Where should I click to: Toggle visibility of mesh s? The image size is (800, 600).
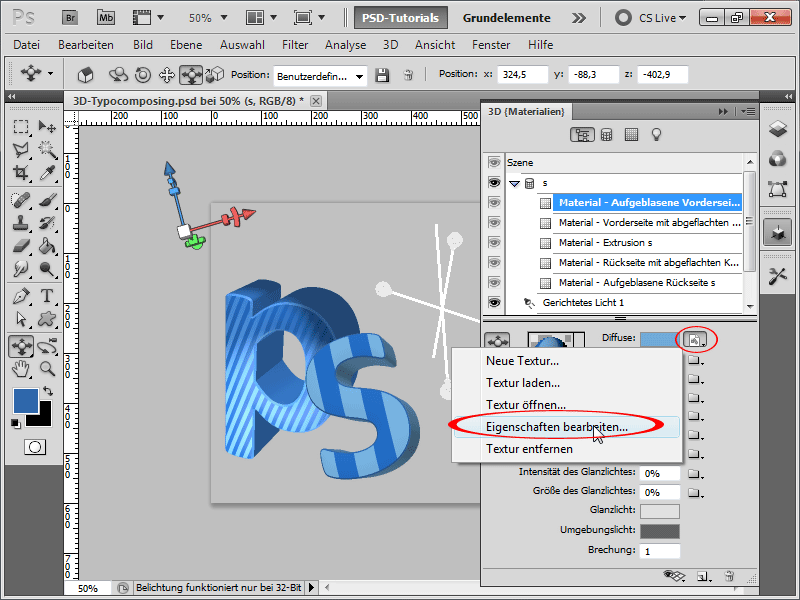click(x=494, y=183)
